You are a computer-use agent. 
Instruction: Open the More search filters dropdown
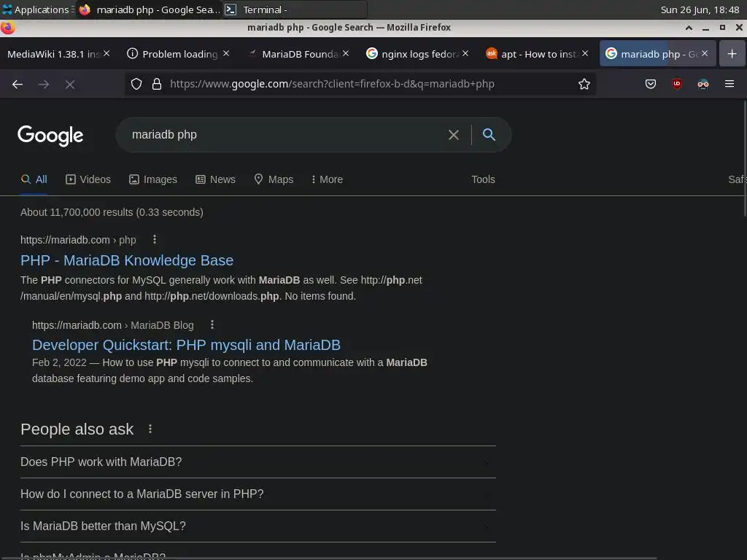pos(327,179)
